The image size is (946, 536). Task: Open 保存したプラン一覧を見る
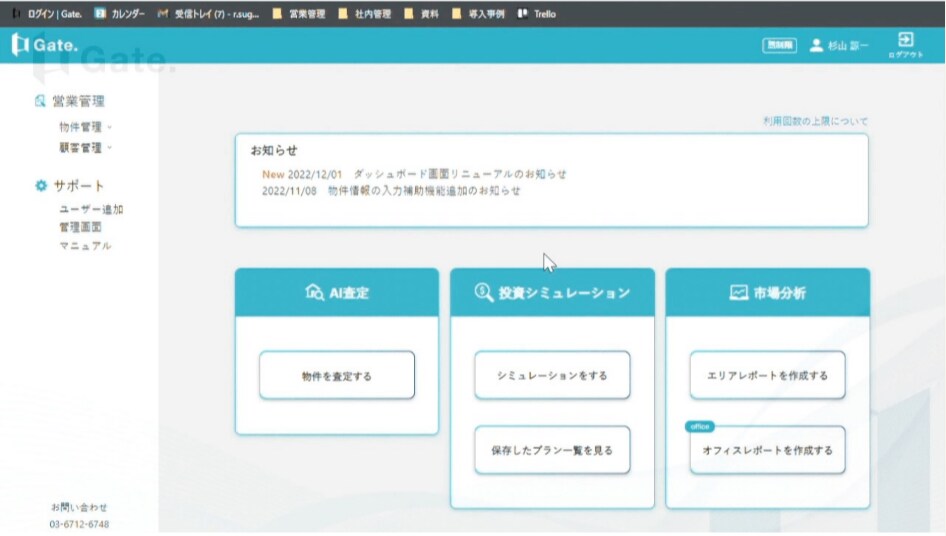coord(552,450)
